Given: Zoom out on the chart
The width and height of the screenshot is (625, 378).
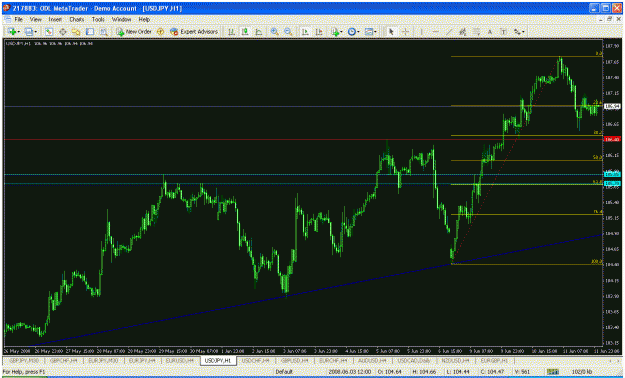Looking at the screenshot, I should click(x=288, y=32).
